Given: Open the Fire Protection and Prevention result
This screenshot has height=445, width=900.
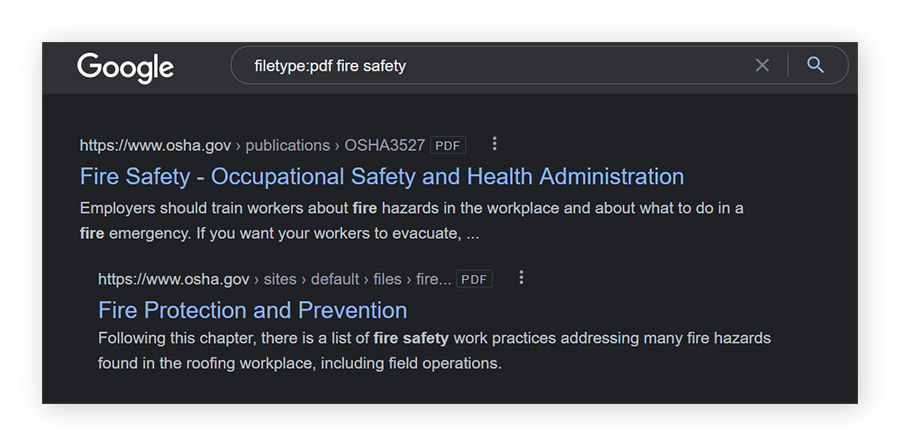Looking at the screenshot, I should click(x=252, y=310).
